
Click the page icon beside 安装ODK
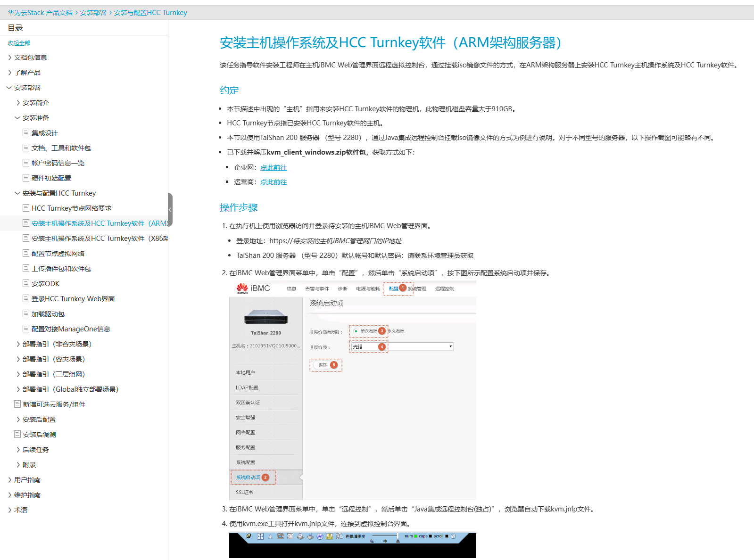[26, 283]
